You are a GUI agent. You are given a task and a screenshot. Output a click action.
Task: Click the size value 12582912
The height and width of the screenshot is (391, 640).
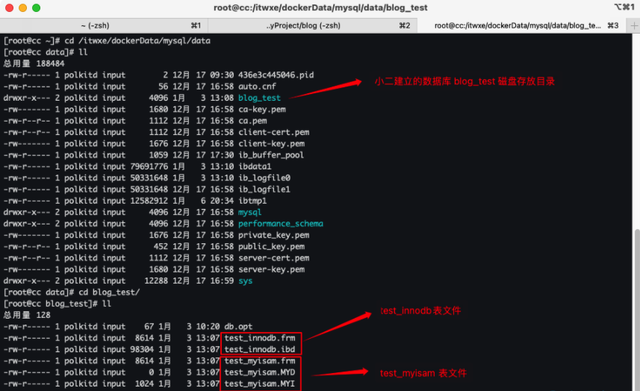[149, 201]
